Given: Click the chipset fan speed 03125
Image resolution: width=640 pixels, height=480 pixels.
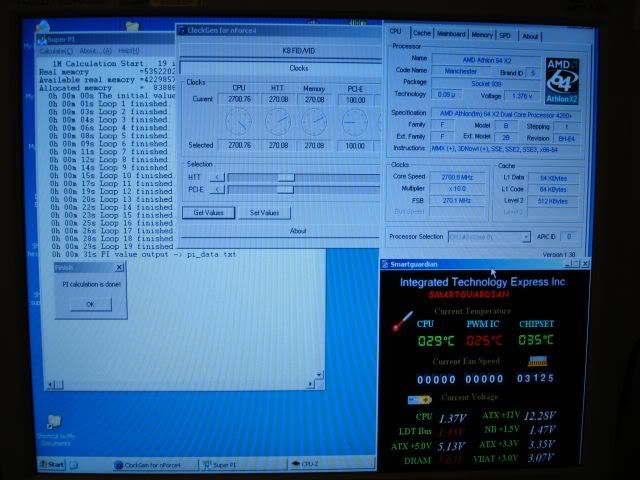Looking at the screenshot, I should click(535, 378).
